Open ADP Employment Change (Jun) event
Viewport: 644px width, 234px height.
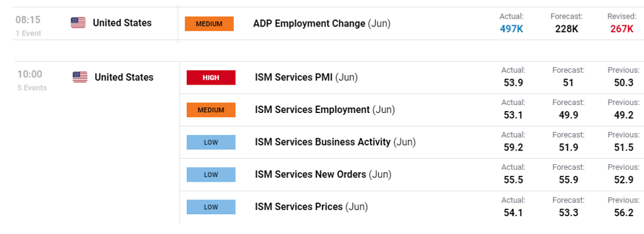pos(321,23)
